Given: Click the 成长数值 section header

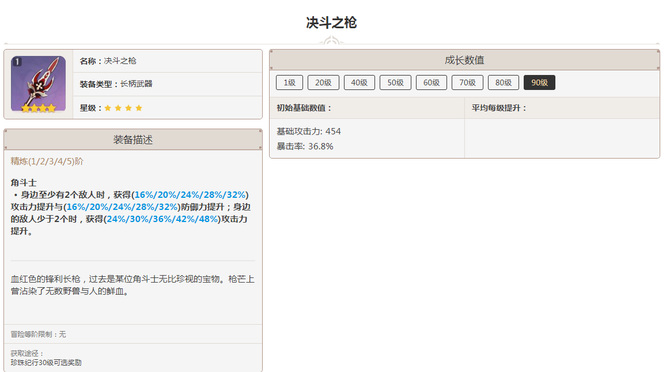Looking at the screenshot, I should coord(465,60).
